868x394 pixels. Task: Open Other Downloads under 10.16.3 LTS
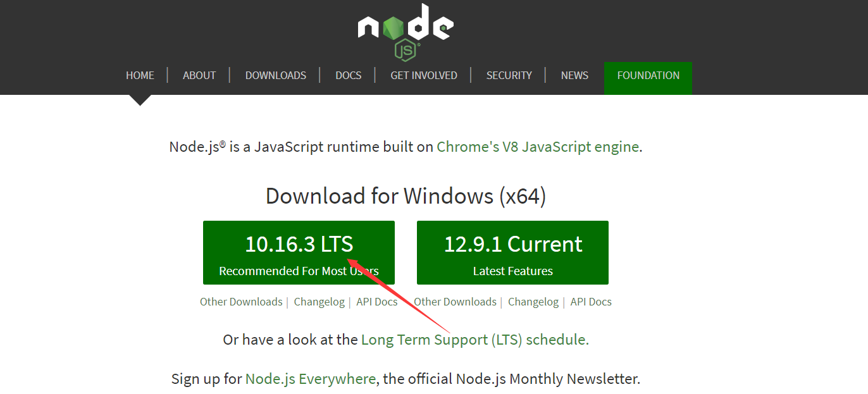pyautogui.click(x=241, y=302)
